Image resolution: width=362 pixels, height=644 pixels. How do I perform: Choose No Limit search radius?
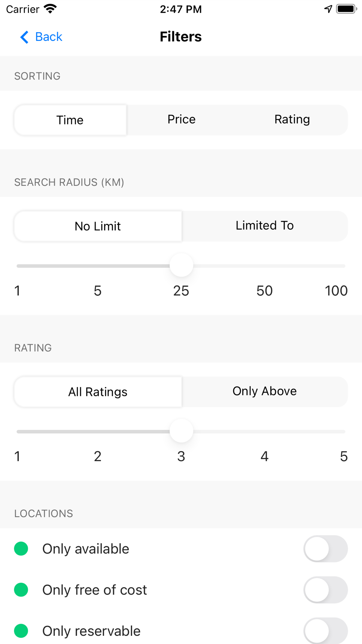point(98,226)
